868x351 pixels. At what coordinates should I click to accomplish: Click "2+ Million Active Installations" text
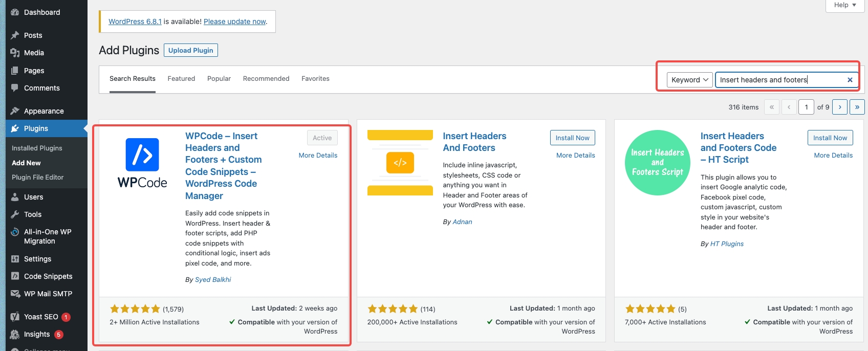[155, 322]
